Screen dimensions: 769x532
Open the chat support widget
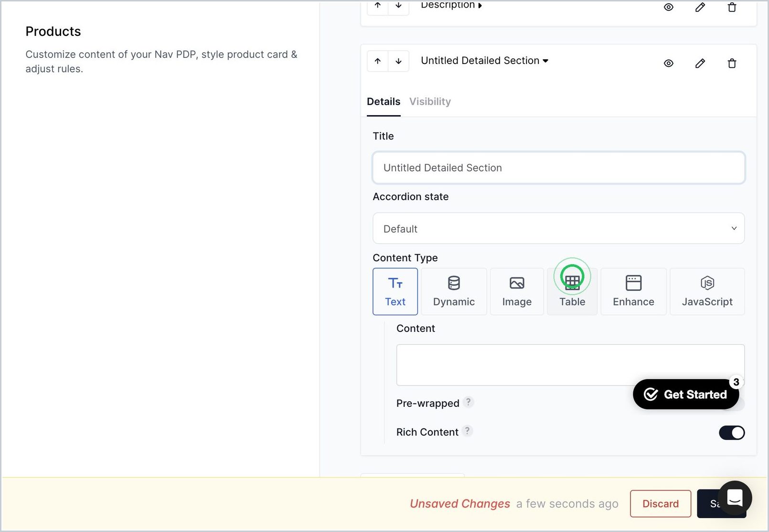pyautogui.click(x=735, y=498)
